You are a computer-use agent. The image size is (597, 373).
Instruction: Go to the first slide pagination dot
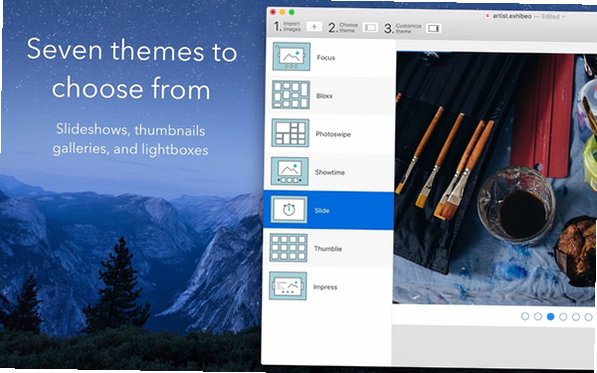pos(525,316)
